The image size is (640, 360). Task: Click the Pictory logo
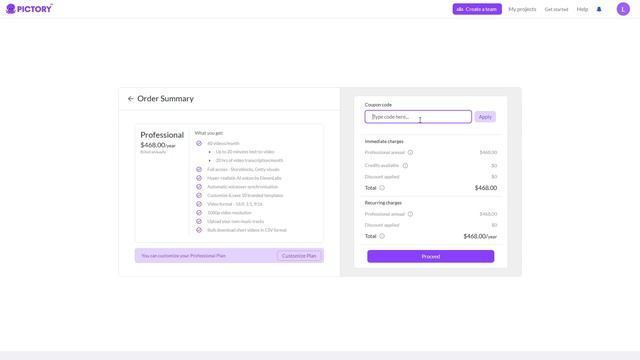click(x=29, y=9)
